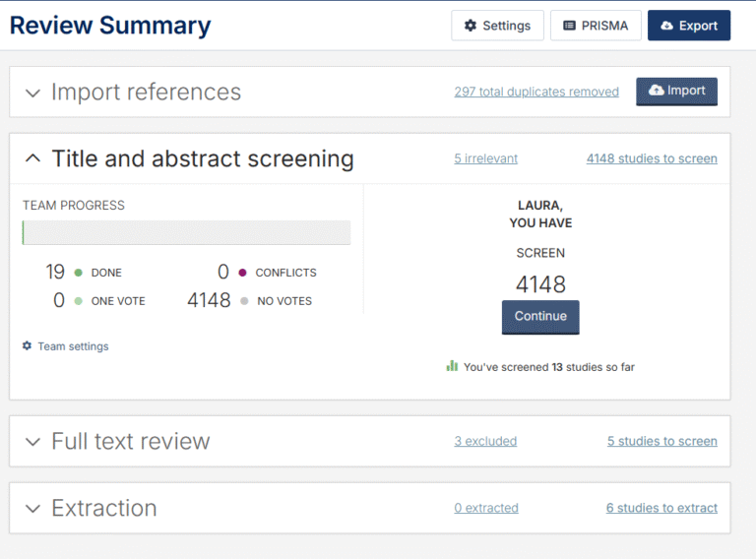This screenshot has width=756, height=559.
Task: Click the gear icon in Settings button
Action: click(470, 26)
